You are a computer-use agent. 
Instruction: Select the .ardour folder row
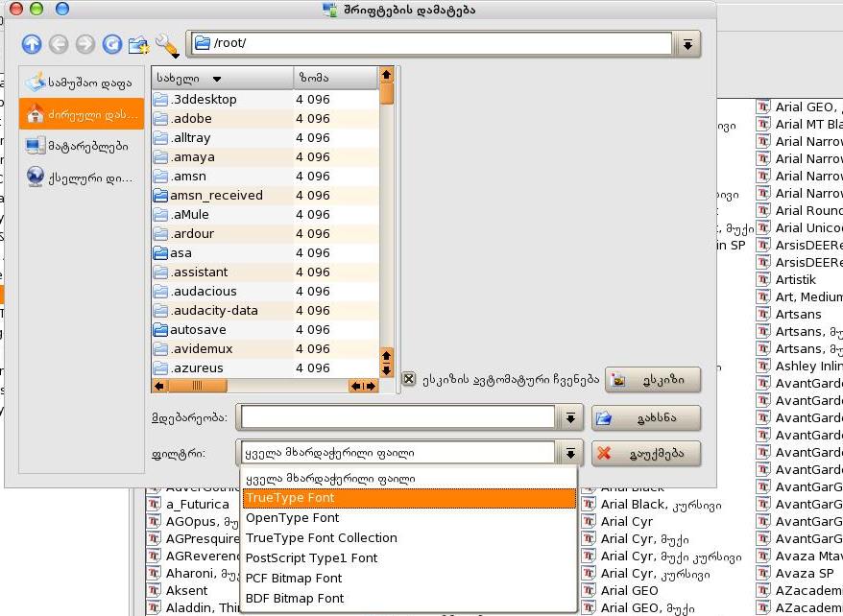tap(266, 233)
